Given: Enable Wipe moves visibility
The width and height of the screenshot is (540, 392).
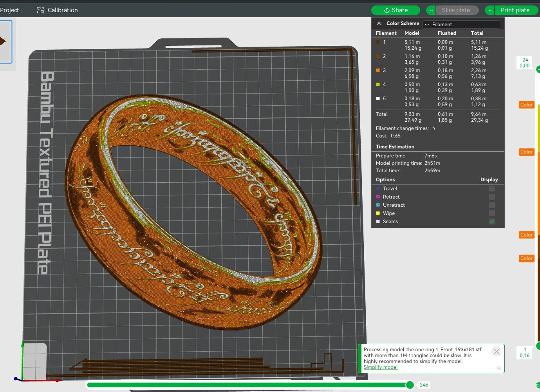Looking at the screenshot, I should coord(492,213).
